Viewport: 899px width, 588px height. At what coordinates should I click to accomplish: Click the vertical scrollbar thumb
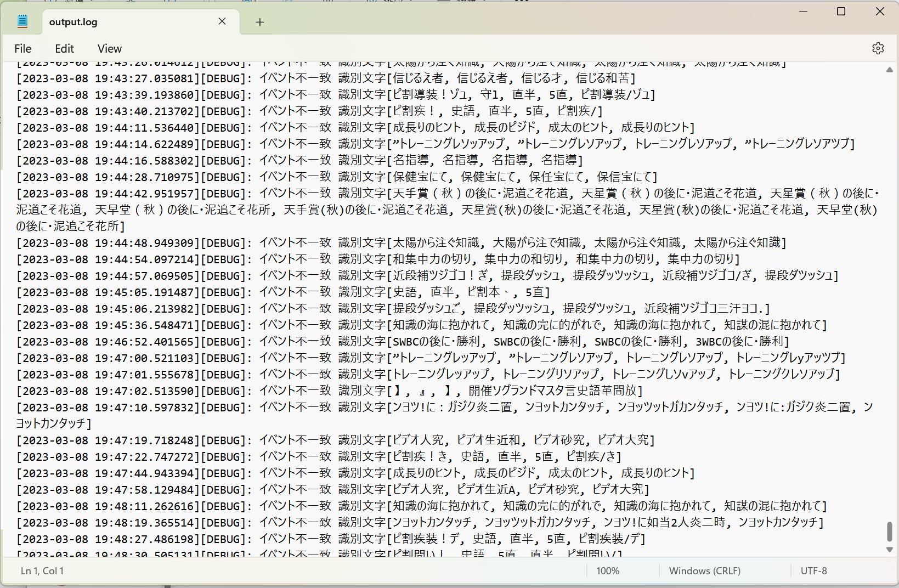click(x=889, y=532)
